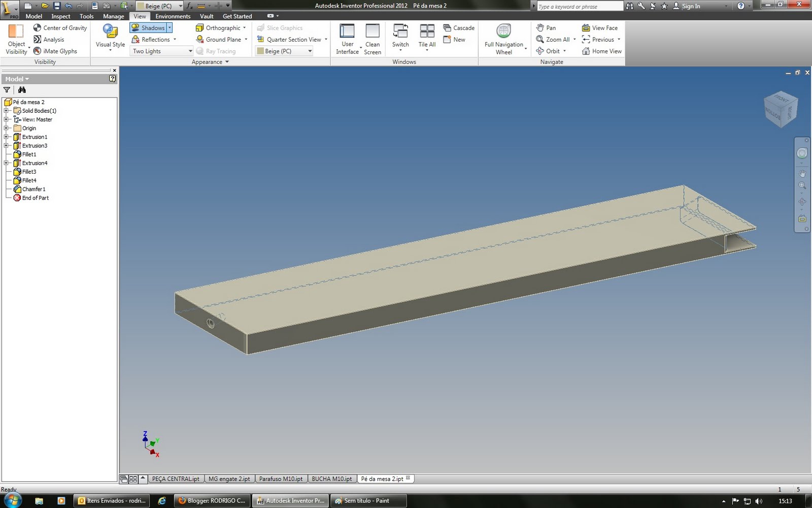
Task: Open the Two Lights dropdown
Action: point(161,51)
